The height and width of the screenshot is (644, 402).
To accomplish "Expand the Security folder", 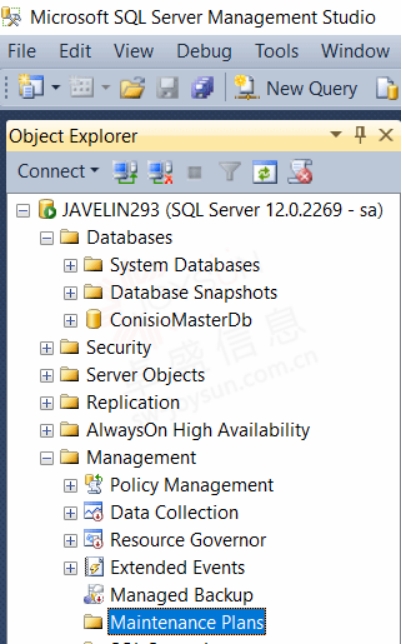I will [46, 348].
